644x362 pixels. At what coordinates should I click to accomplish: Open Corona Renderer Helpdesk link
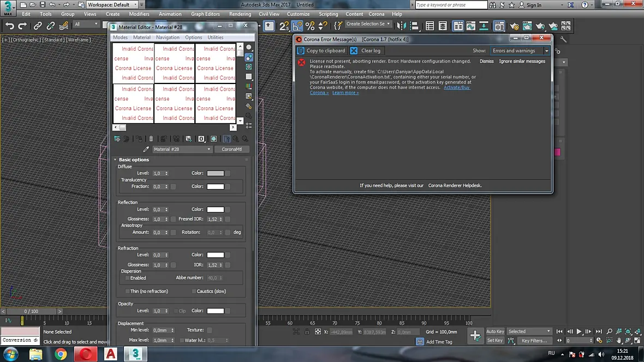tap(455, 185)
